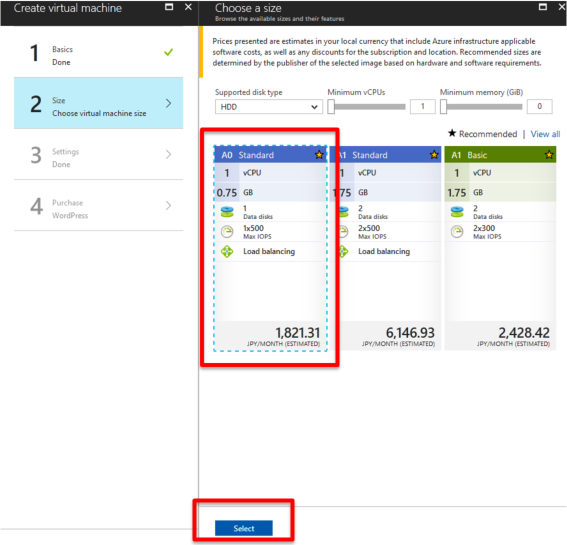Click the data disks icon in A1 Basic
This screenshot has width=567, height=545.
[457, 212]
